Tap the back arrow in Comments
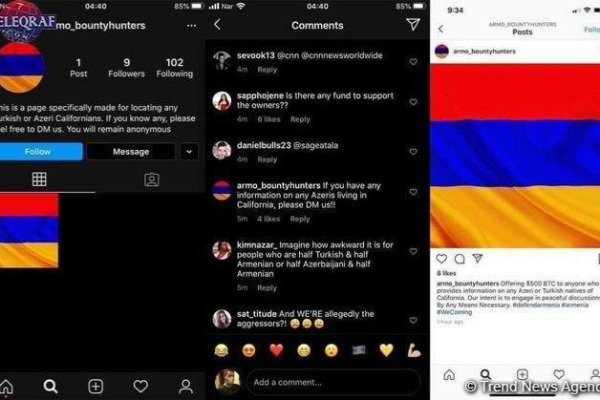 click(217, 24)
